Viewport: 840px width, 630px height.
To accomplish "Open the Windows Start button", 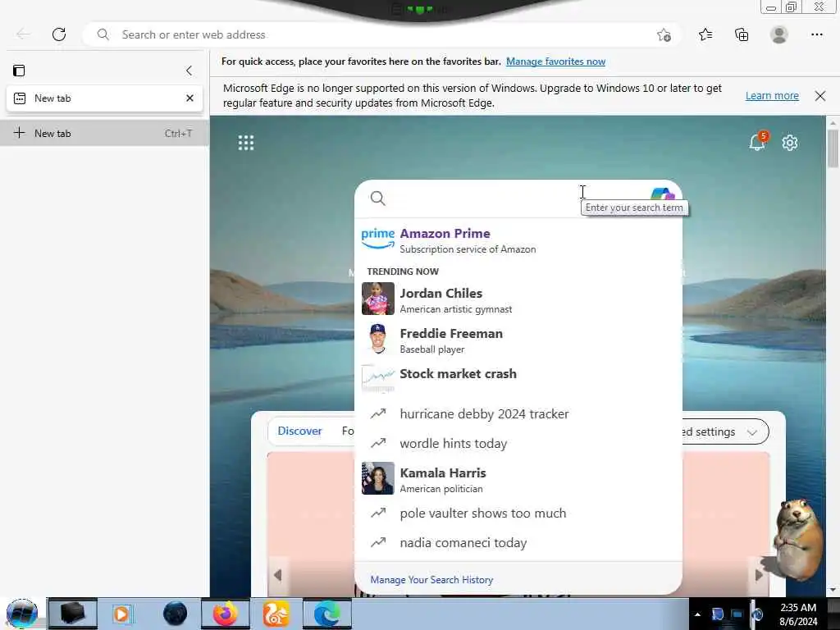I will (22, 614).
